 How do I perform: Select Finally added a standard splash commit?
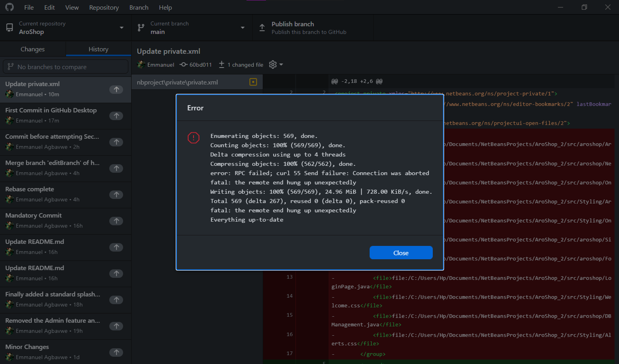(x=66, y=300)
